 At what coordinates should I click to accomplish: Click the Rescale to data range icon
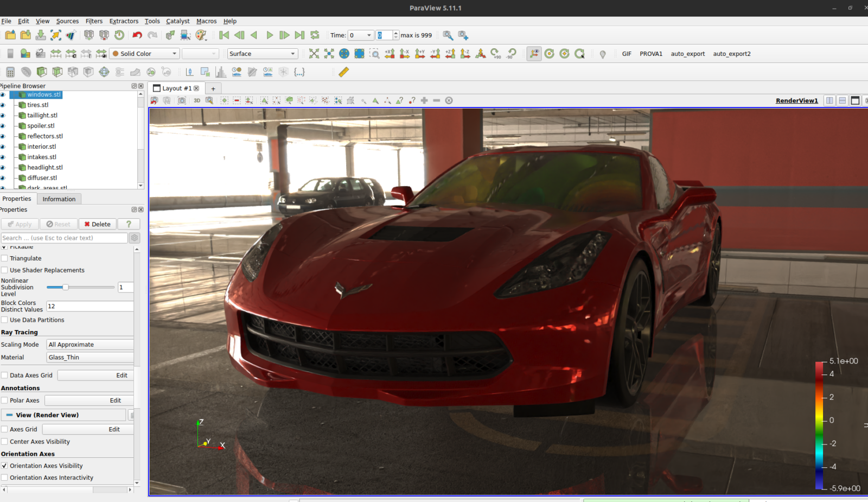[56, 54]
